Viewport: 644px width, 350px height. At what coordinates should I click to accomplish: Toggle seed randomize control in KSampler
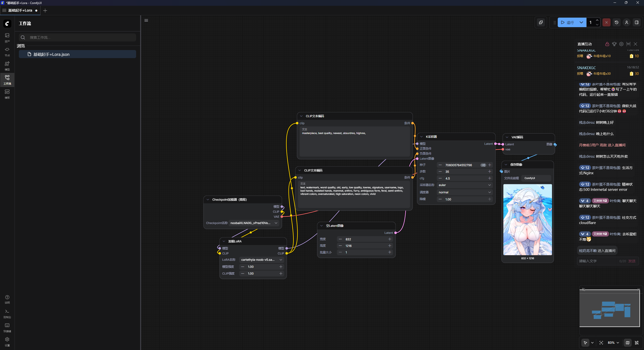point(483,165)
